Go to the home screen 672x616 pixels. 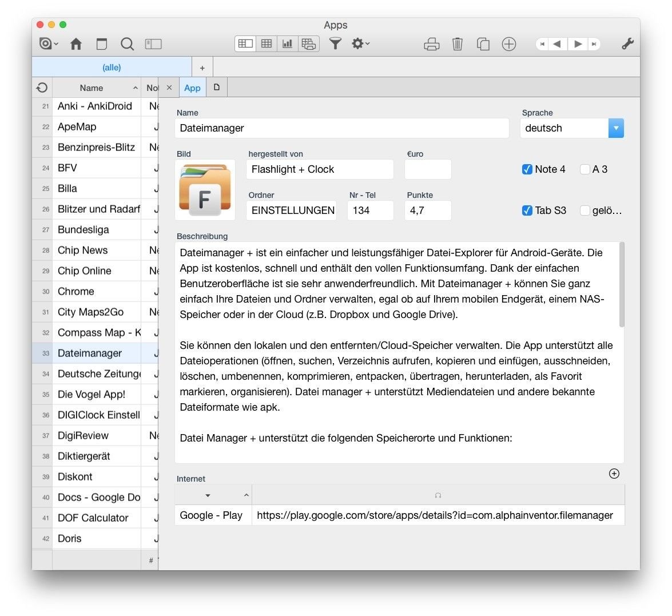click(76, 43)
